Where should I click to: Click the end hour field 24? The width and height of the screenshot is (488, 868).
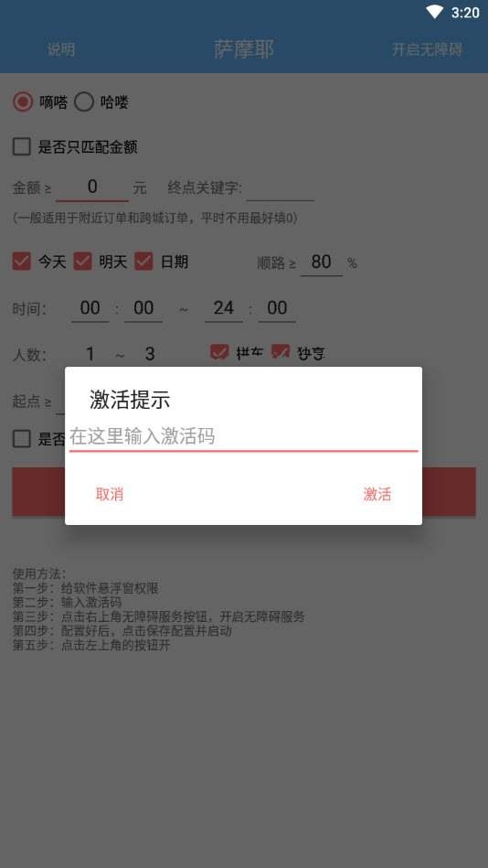[x=224, y=308]
